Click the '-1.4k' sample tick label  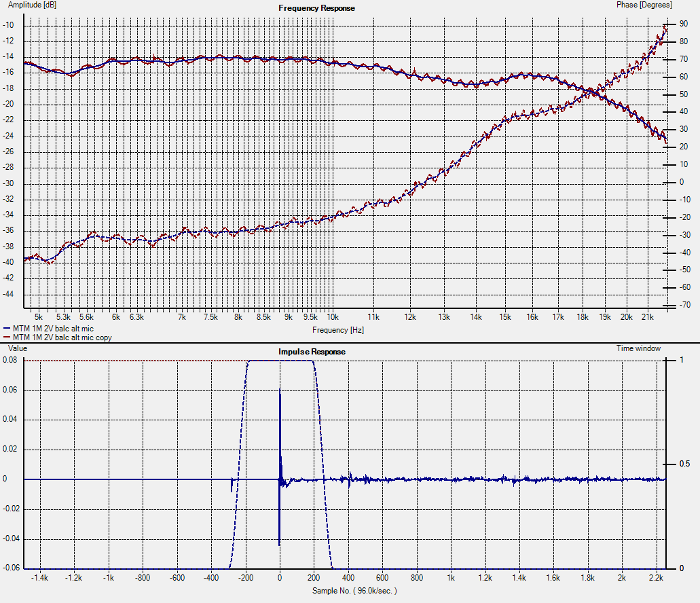(39, 578)
